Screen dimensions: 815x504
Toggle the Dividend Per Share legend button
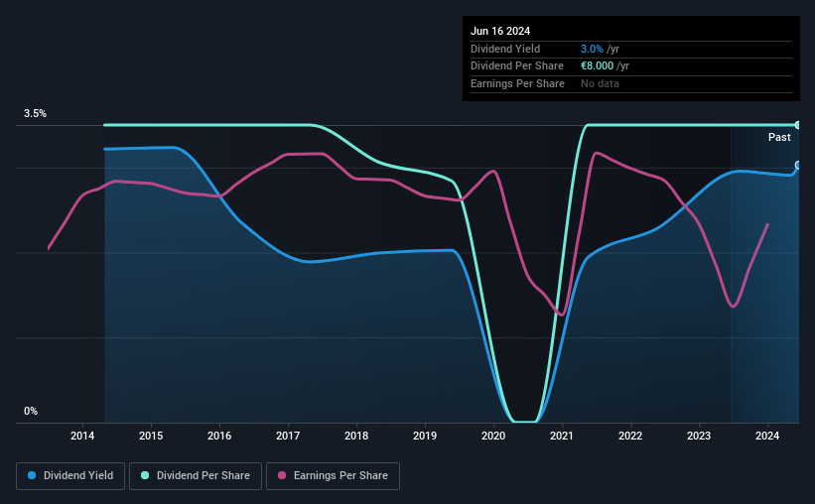tap(196, 476)
